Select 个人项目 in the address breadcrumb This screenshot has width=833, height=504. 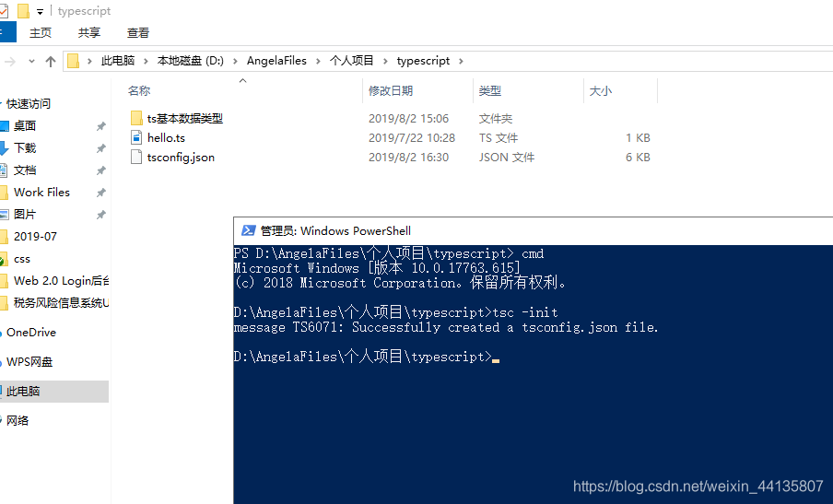[x=352, y=61]
